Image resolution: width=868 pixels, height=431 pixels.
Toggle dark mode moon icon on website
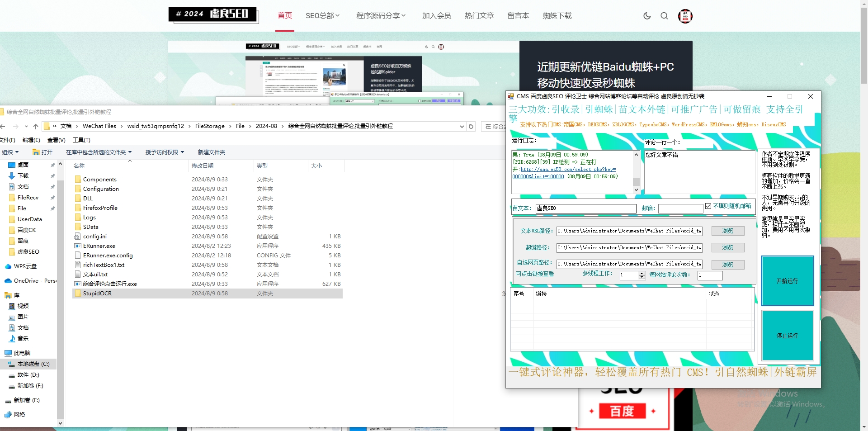647,16
